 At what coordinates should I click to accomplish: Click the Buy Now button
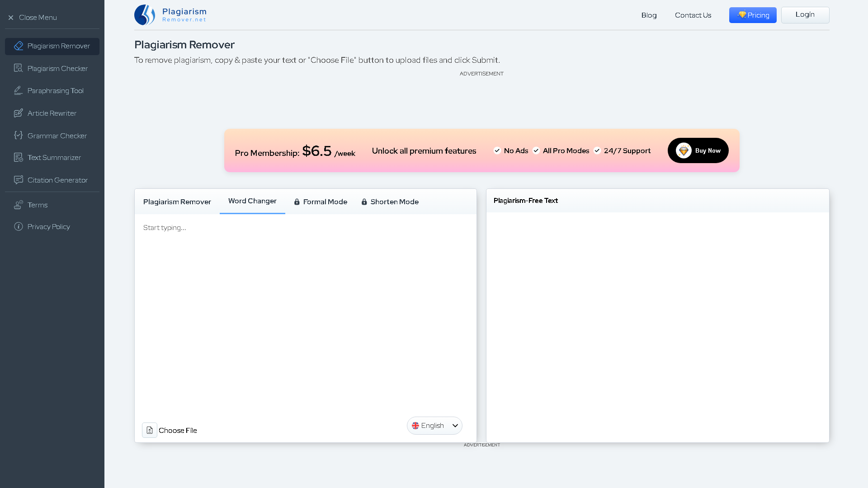coord(698,150)
